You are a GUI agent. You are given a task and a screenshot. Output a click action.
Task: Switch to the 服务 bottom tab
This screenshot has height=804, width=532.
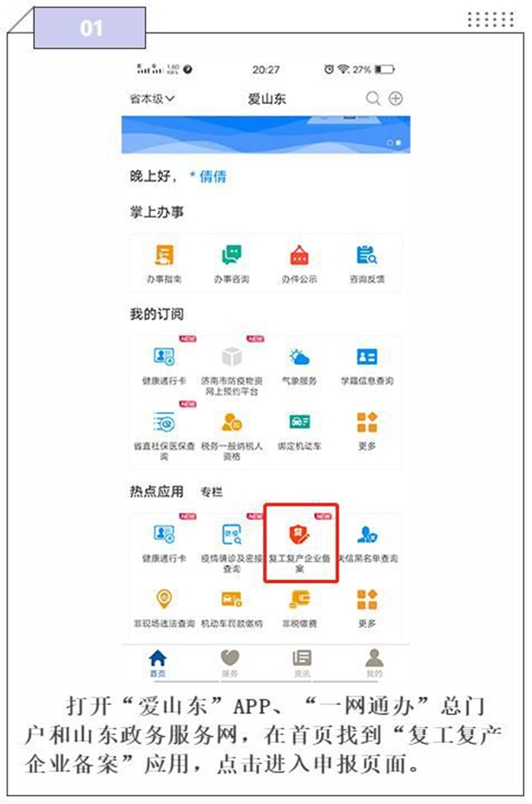pos(230,663)
